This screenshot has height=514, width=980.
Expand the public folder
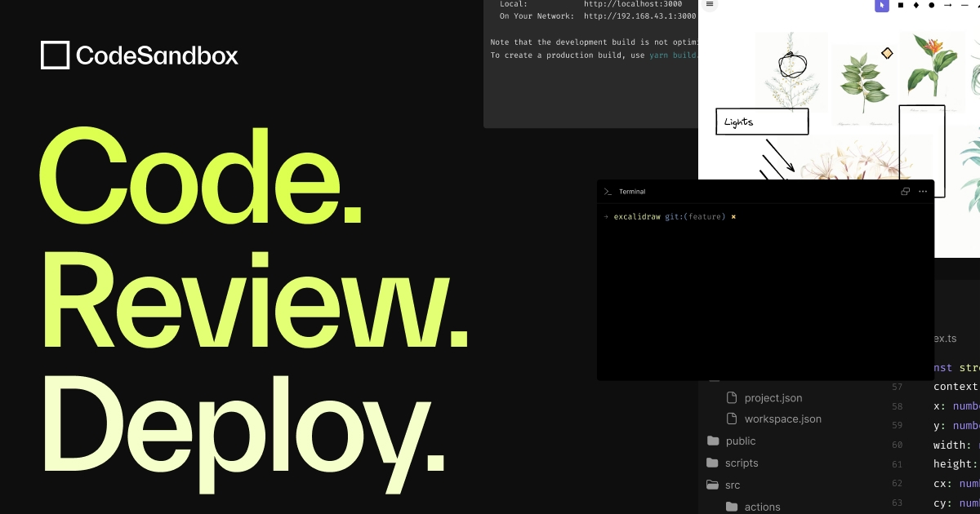[x=740, y=441]
